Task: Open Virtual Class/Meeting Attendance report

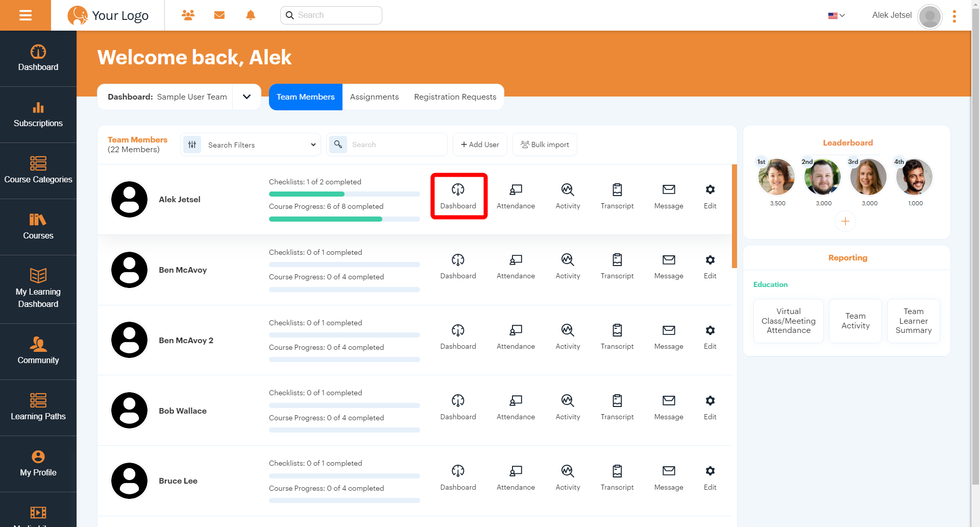Action: pyautogui.click(x=789, y=321)
